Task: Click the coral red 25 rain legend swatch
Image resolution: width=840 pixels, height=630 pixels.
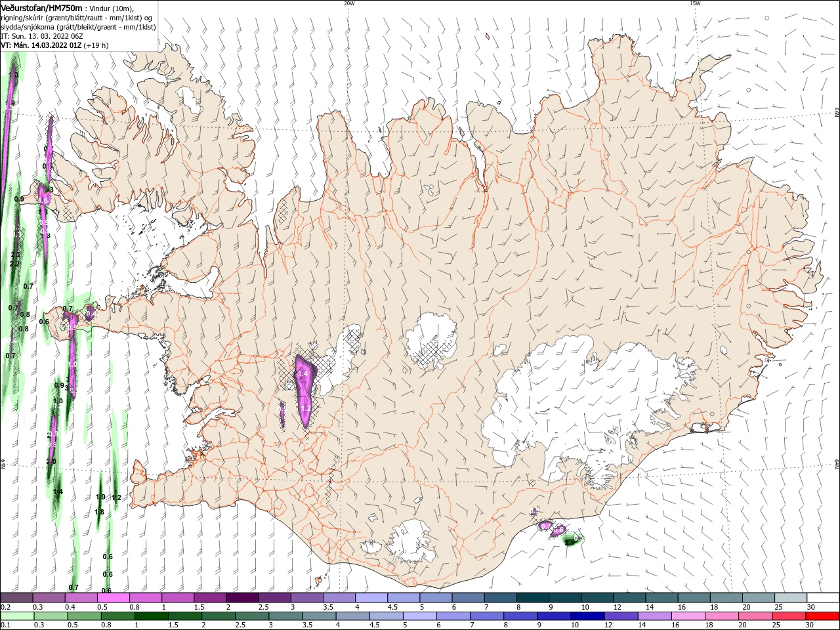Action: pos(789,616)
